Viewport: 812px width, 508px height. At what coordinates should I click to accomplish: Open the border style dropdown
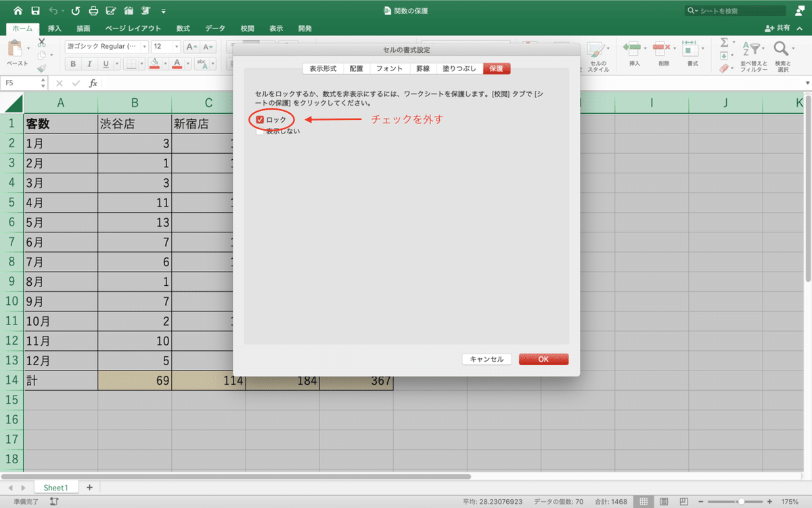(x=141, y=63)
